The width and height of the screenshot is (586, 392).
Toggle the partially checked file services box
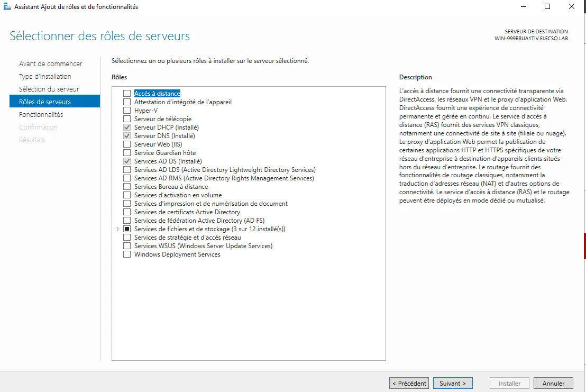point(127,229)
